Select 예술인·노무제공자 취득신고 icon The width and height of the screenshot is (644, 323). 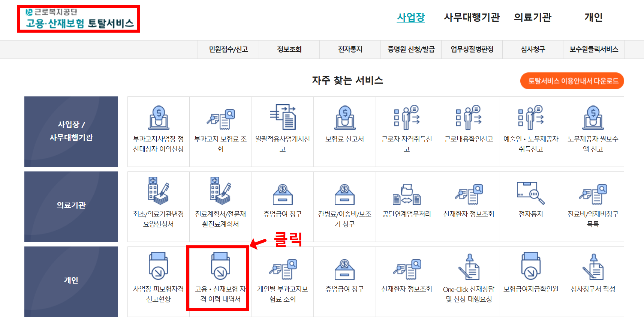(x=531, y=117)
